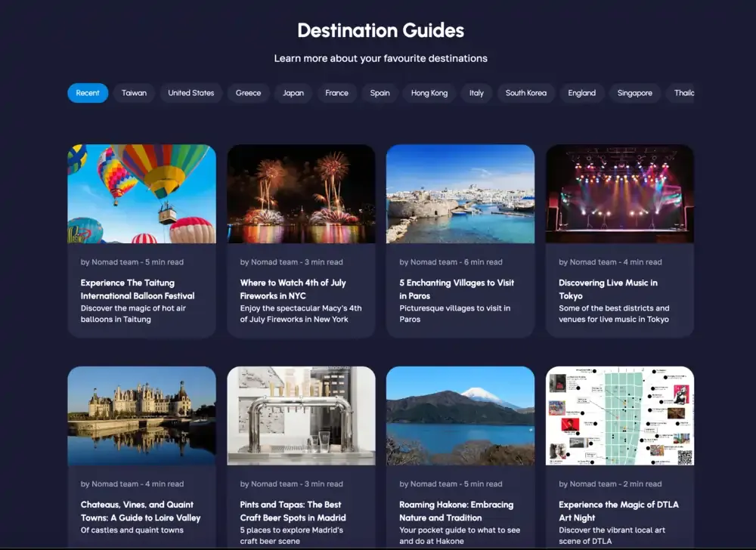Viewport: 756px width, 550px height.
Task: Open the hot air balloons thumbnail
Action: (142, 193)
